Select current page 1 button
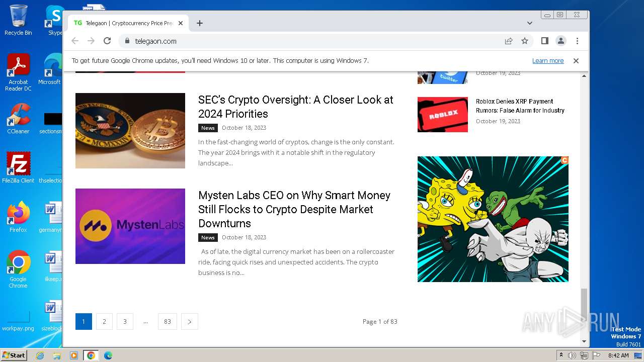The width and height of the screenshot is (644, 362). click(84, 322)
